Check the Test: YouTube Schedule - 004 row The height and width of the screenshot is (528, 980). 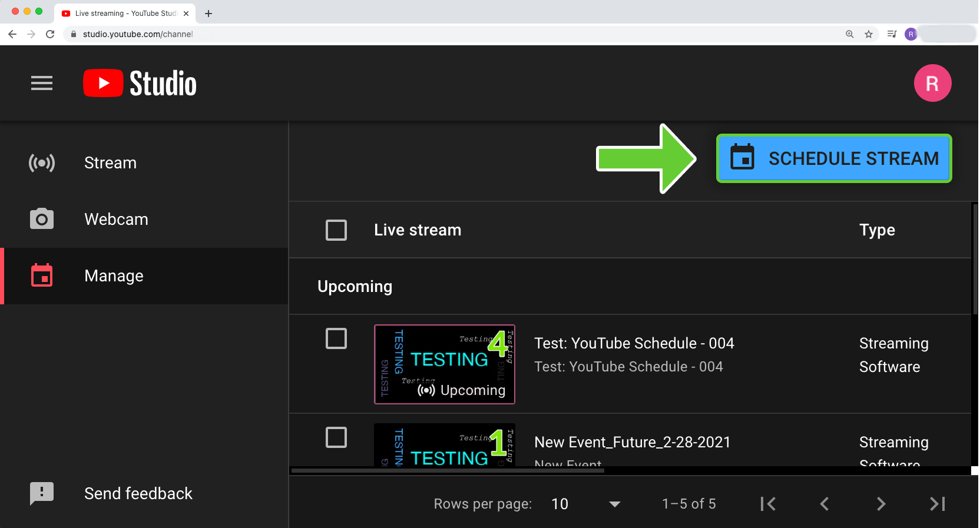pos(336,338)
